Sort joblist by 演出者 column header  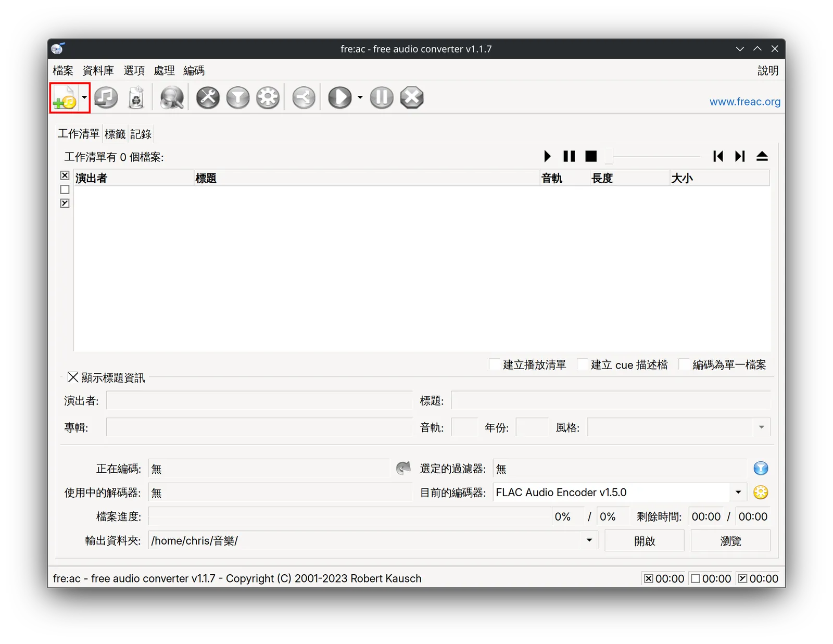pyautogui.click(x=134, y=178)
